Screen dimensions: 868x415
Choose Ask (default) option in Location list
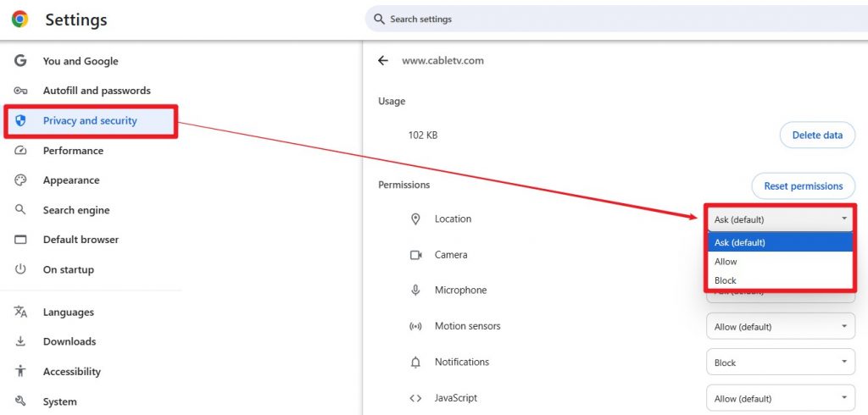781,242
